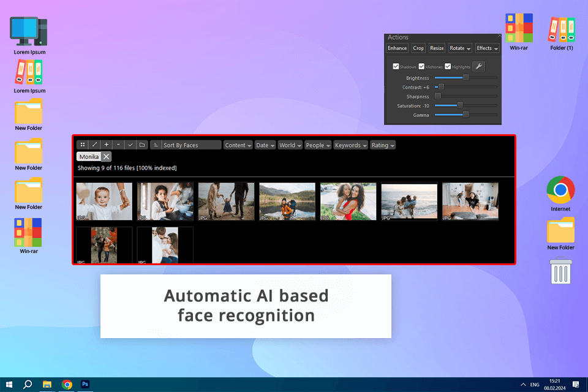Open File Explorer from the taskbar
Screen dimensions: 588x392
[47, 385]
